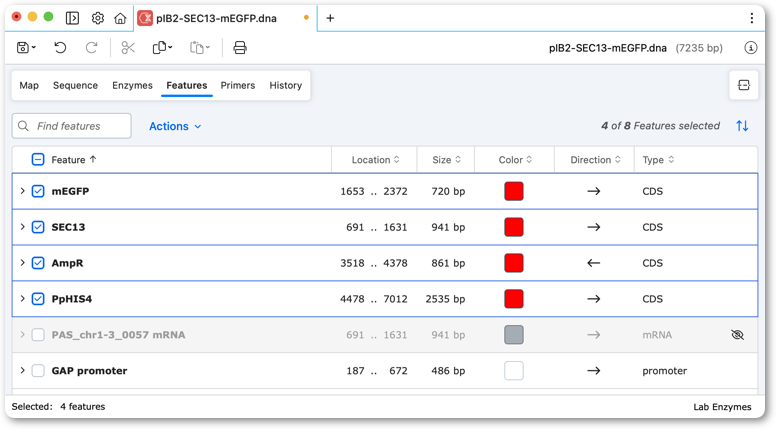Open the Actions dropdown menu

coord(175,126)
